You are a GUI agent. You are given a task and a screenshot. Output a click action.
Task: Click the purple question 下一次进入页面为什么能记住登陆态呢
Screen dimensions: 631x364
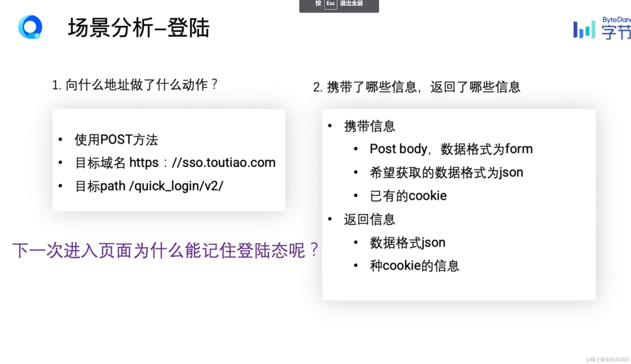165,250
